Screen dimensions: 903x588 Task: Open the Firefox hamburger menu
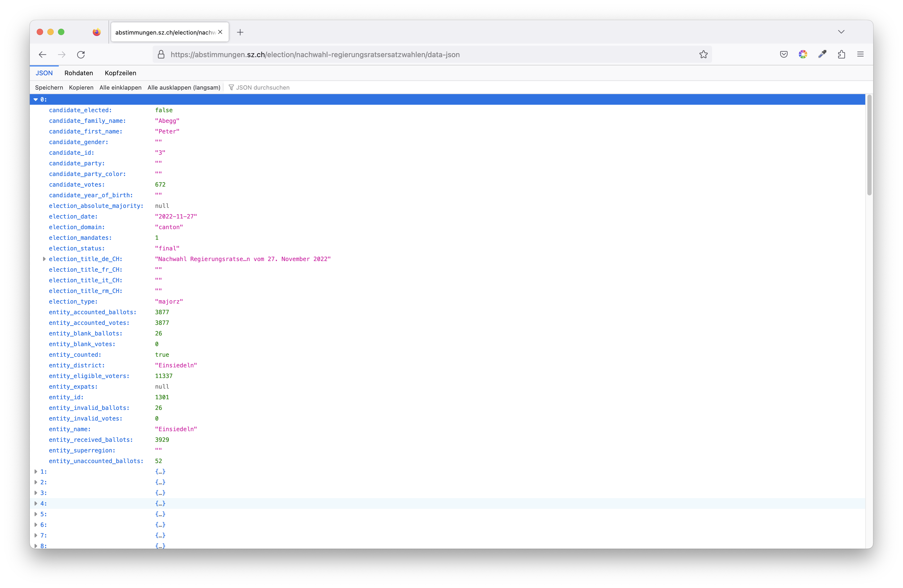click(860, 55)
